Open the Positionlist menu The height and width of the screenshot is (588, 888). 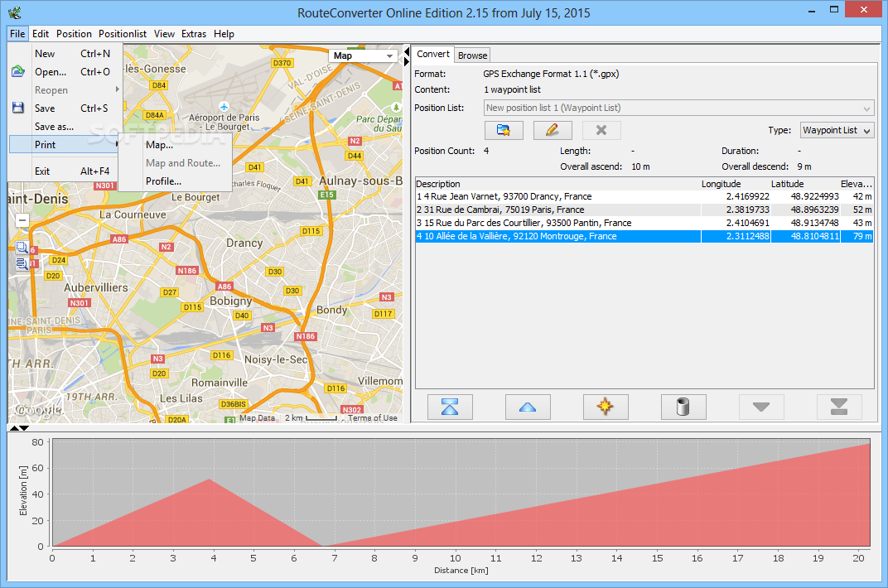click(123, 34)
